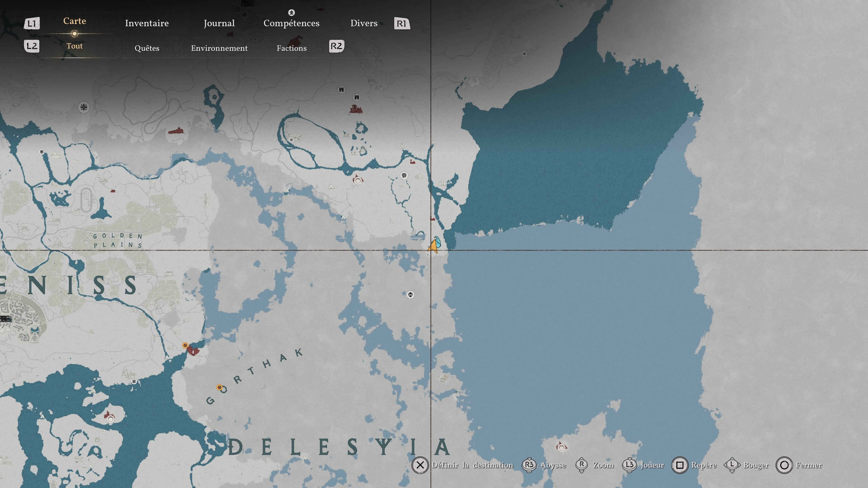Select the diamond-cross emblem marker north of the river delta
The width and height of the screenshot is (868, 488).
(x=84, y=108)
